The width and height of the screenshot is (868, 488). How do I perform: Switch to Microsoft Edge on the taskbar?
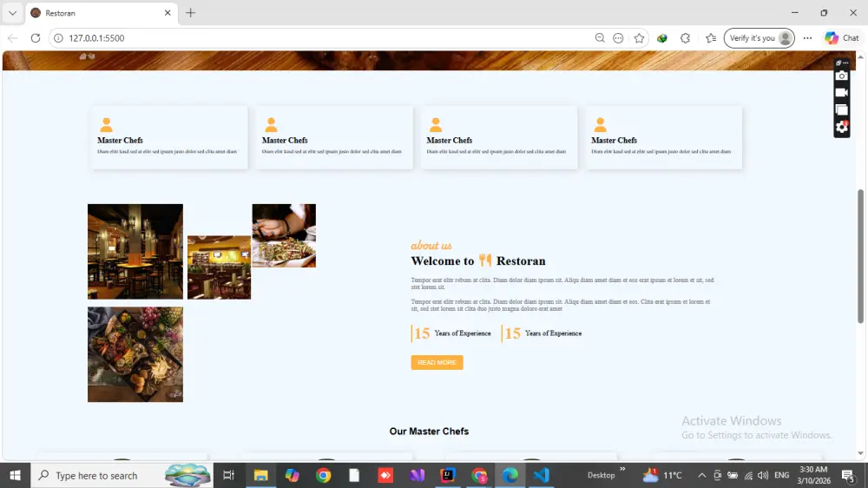[x=510, y=475]
